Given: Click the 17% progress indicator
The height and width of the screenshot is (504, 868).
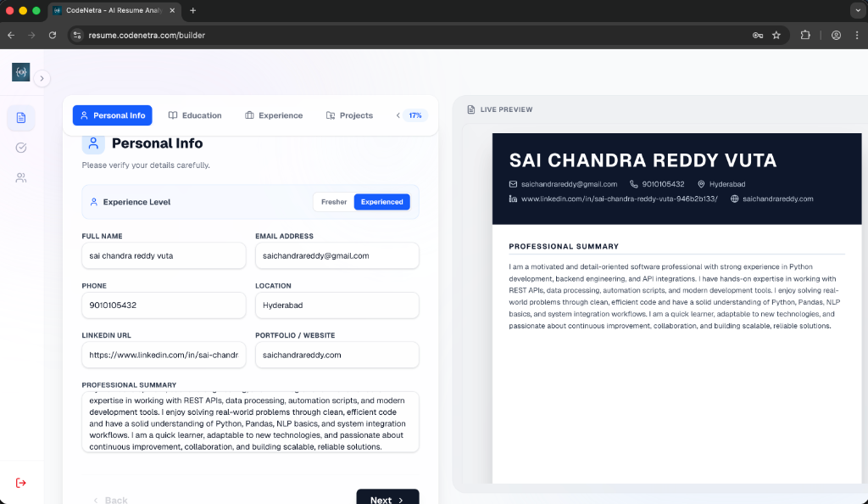Looking at the screenshot, I should pos(415,115).
